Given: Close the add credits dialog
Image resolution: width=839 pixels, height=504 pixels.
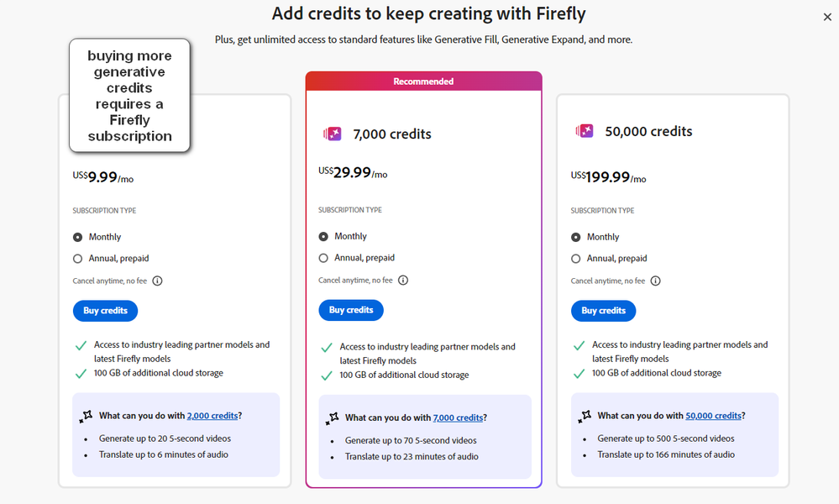Looking at the screenshot, I should (828, 17).
